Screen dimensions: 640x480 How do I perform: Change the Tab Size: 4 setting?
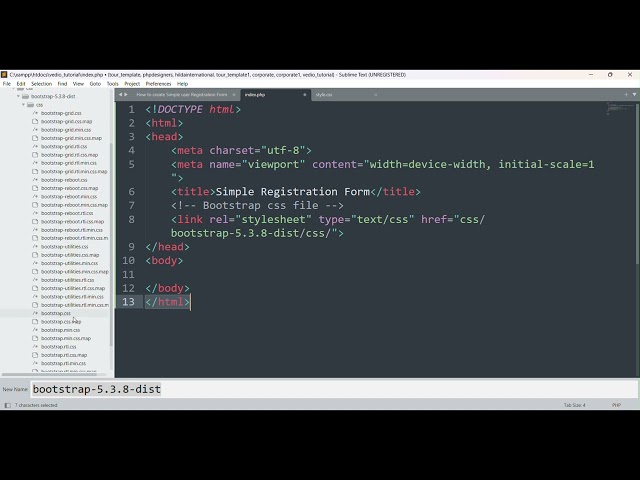tap(574, 405)
